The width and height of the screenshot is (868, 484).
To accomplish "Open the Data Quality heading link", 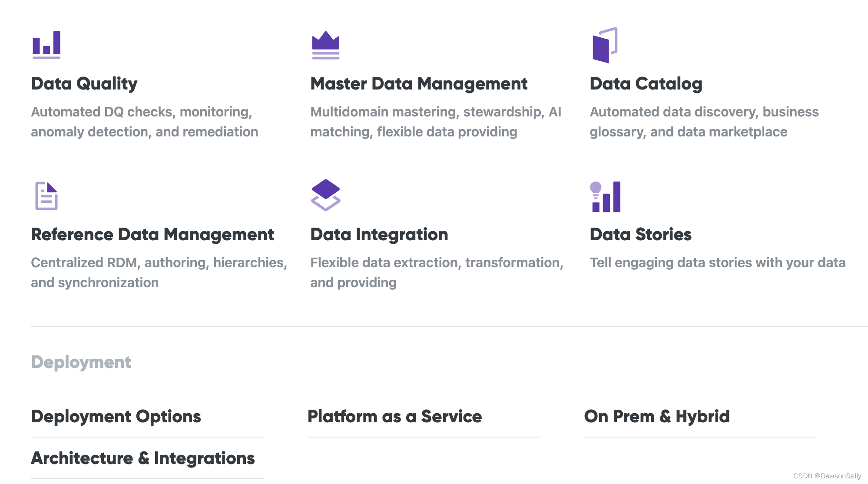I will [x=84, y=83].
